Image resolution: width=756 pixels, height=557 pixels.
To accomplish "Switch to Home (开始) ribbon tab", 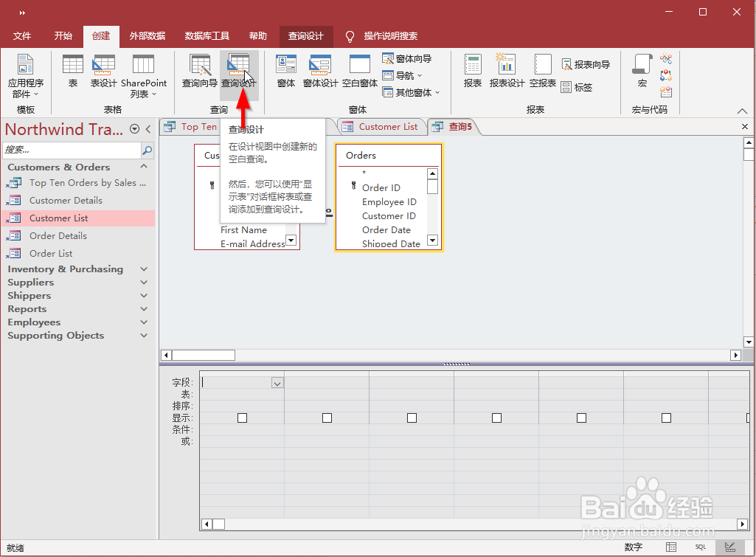I will (x=63, y=36).
